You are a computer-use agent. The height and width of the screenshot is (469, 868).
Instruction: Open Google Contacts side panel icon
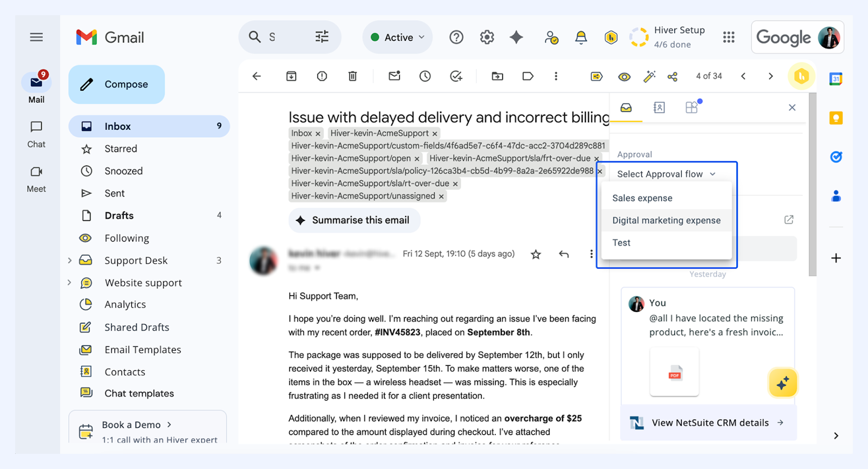[x=836, y=196]
